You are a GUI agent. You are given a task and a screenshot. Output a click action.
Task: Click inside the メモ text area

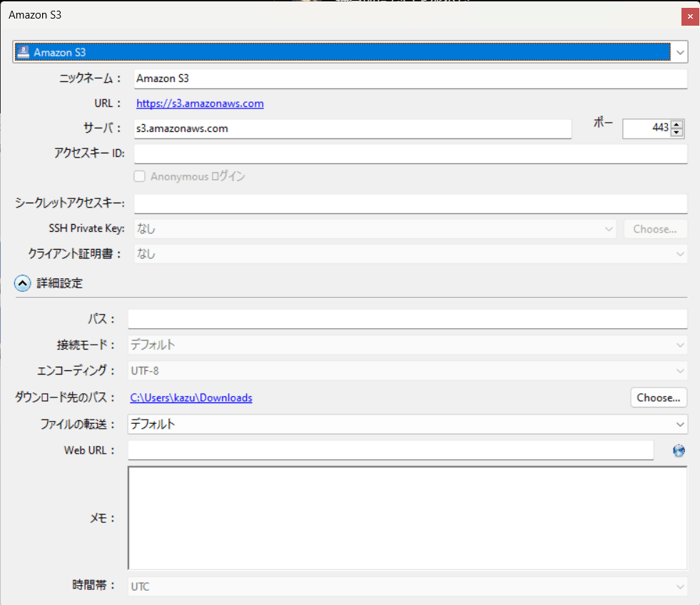(x=407, y=518)
